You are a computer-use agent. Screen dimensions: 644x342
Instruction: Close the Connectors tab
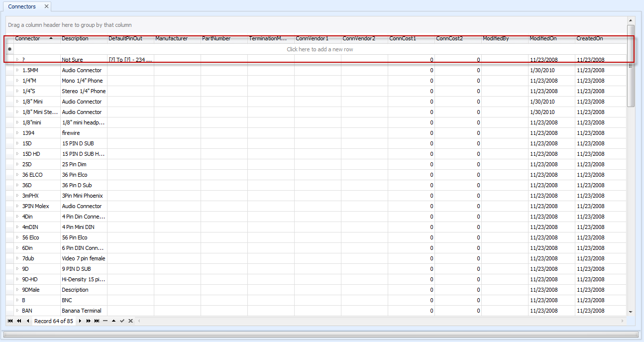click(x=46, y=6)
